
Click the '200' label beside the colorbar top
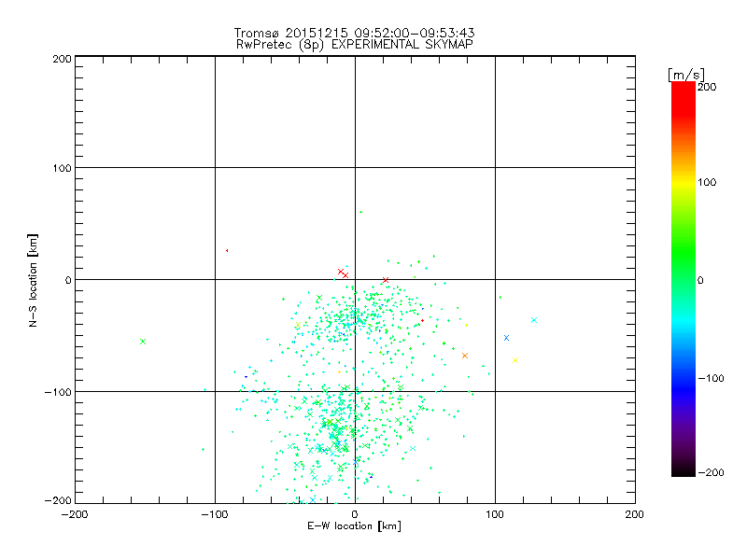tap(707, 87)
